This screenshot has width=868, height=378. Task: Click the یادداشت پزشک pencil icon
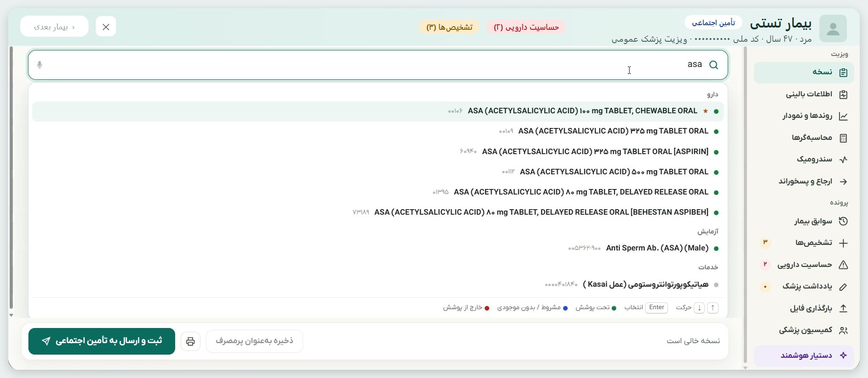coord(843,287)
